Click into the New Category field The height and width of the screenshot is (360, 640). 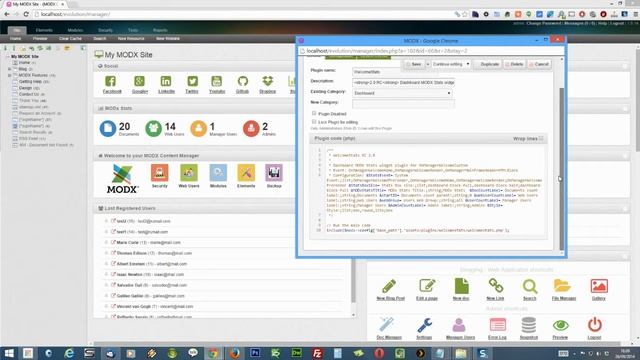click(403, 104)
